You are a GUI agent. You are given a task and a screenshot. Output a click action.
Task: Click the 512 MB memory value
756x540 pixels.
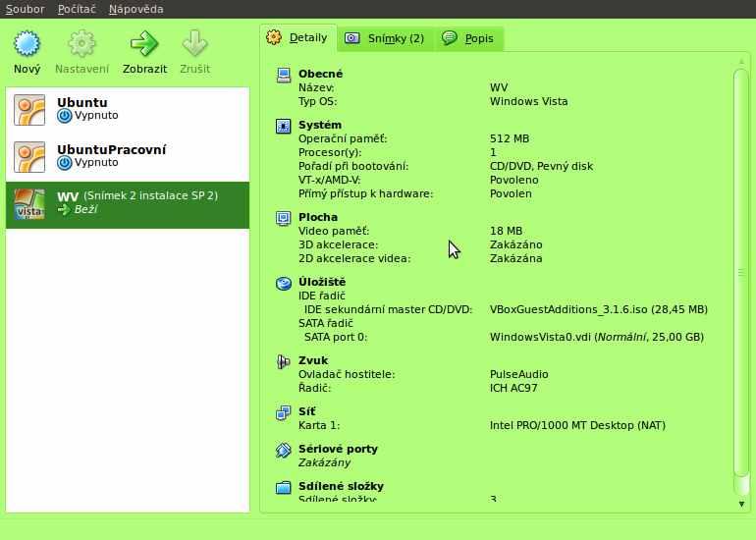tap(510, 138)
